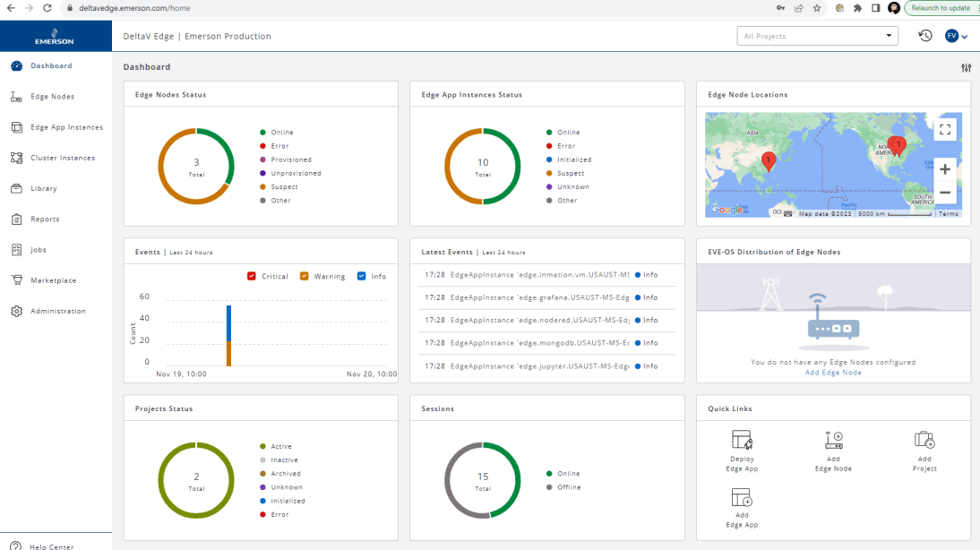Select Administration in the navigation menu
Image resolution: width=980 pixels, height=550 pixels.
pos(15,311)
